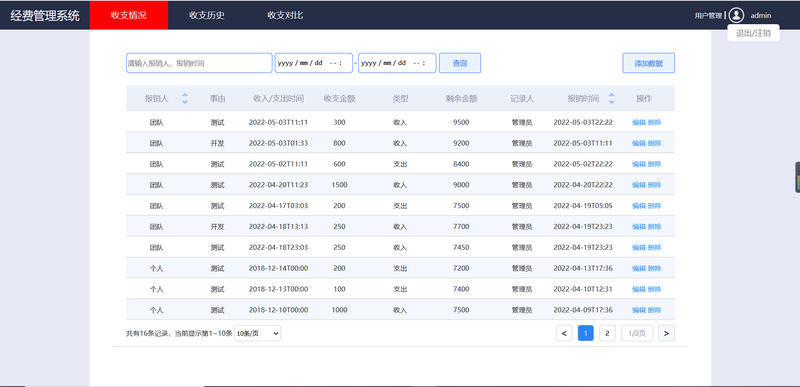Viewport: 800px width, 387px height.
Task: Switch to 收支历史 tab
Action: pos(207,15)
